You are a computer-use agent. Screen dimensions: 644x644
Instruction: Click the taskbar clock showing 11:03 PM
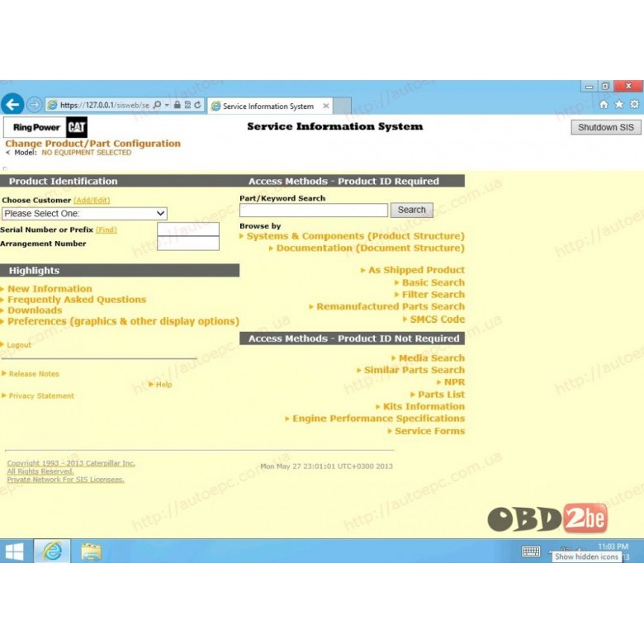pyautogui.click(x=613, y=547)
